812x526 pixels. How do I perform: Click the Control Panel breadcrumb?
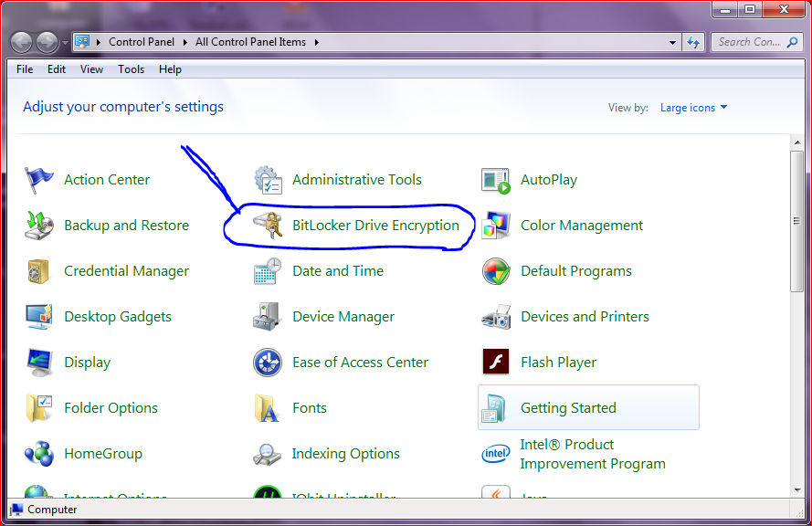[x=142, y=42]
